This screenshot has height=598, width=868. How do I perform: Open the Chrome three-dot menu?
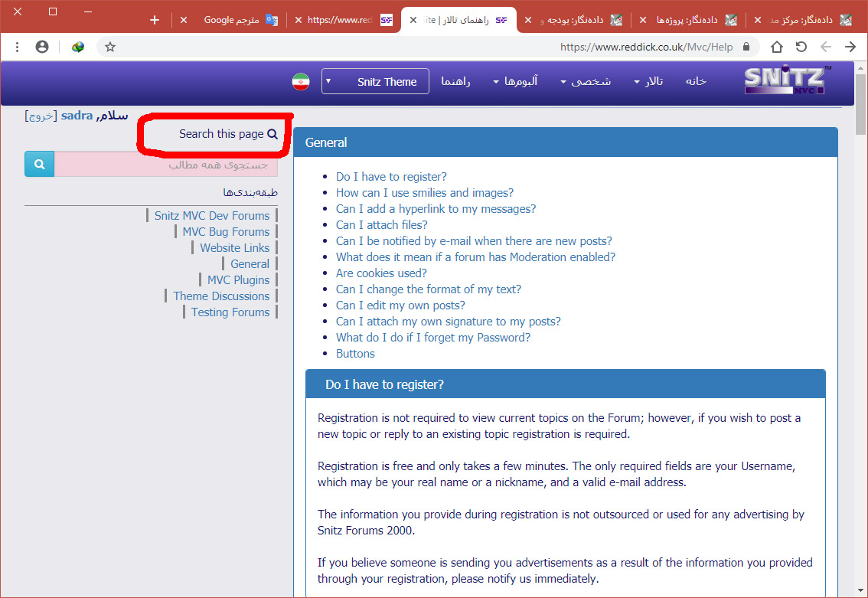click(x=17, y=47)
